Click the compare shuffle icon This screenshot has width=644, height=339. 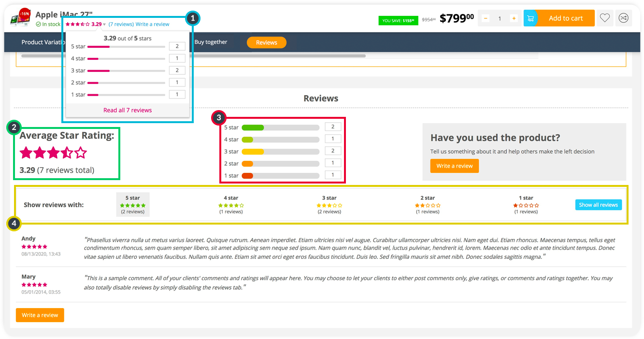click(x=624, y=18)
